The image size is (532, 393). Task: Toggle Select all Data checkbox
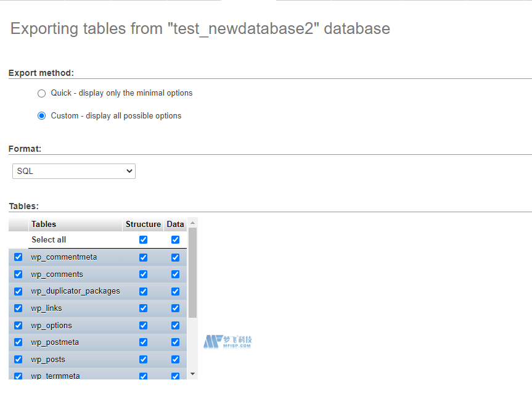(x=175, y=240)
